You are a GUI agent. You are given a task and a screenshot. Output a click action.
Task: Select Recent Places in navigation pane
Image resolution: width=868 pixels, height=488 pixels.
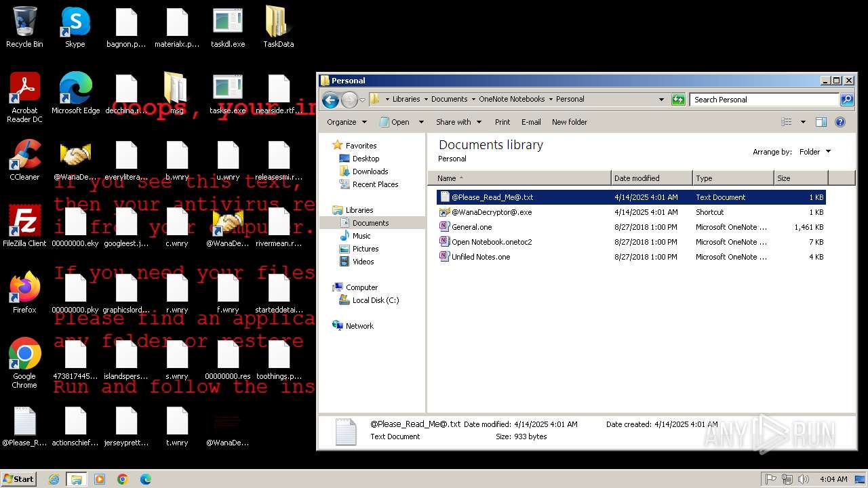pyautogui.click(x=375, y=184)
